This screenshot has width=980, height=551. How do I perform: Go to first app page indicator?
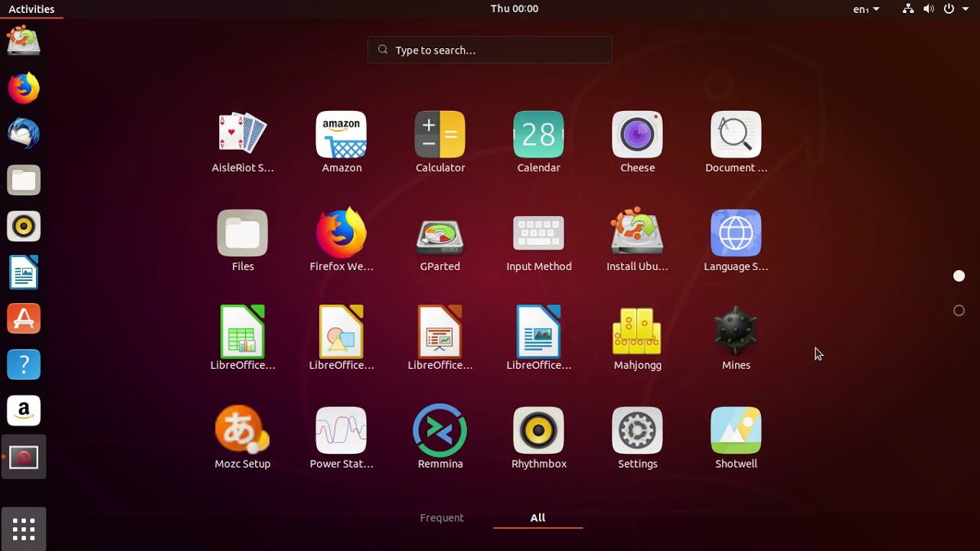pos(959,276)
